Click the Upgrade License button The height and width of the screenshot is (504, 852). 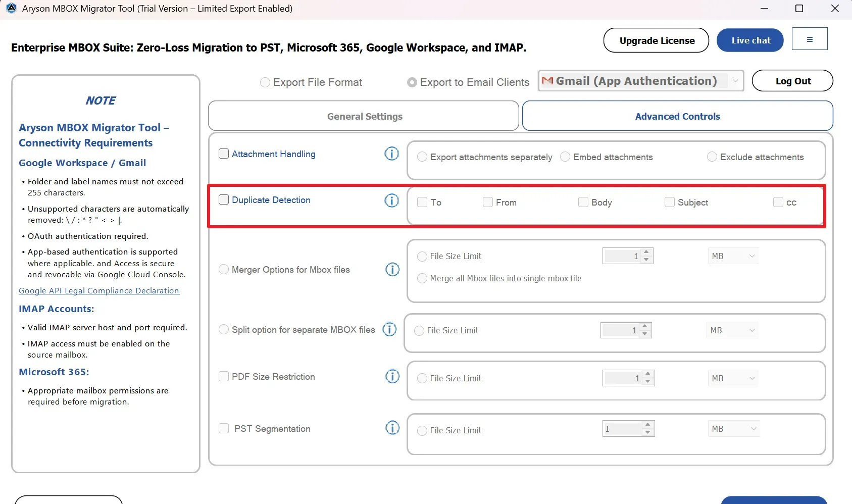click(x=657, y=40)
